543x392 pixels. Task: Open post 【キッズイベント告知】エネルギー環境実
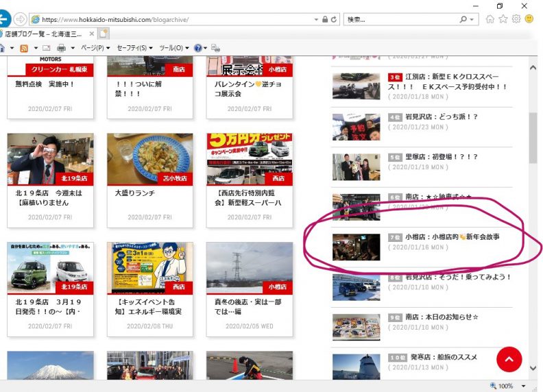tap(149, 307)
